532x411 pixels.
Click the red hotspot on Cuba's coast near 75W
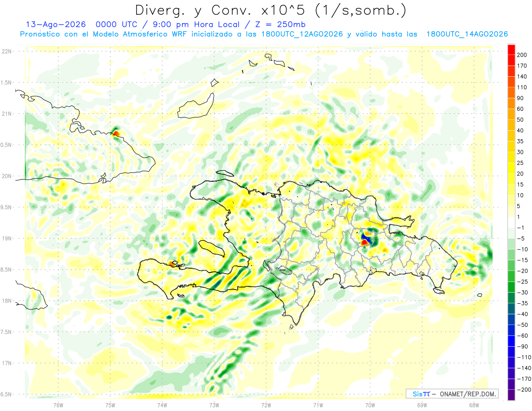click(116, 133)
